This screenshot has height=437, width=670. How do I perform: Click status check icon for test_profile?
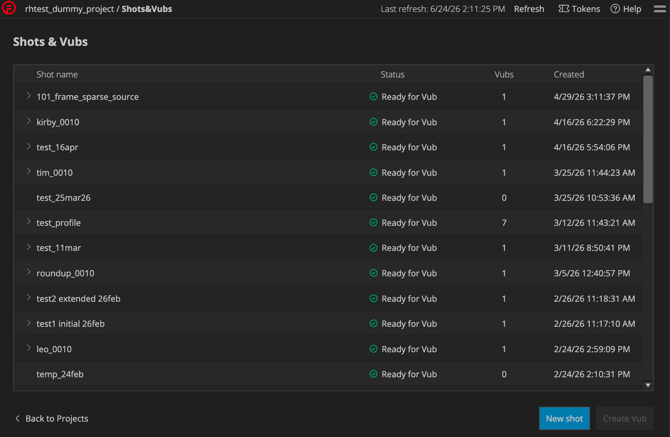[373, 223]
